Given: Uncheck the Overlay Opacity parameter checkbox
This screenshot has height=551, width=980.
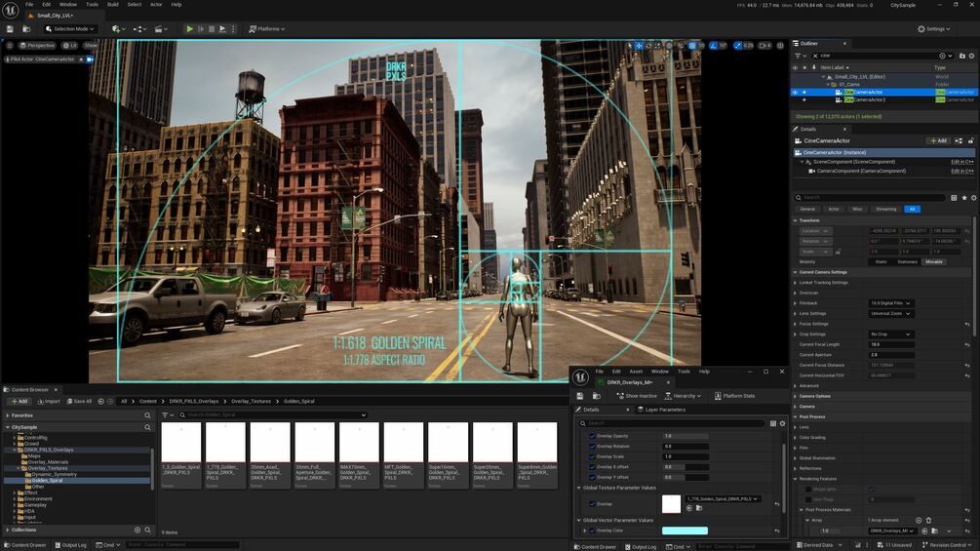Looking at the screenshot, I should coord(592,436).
